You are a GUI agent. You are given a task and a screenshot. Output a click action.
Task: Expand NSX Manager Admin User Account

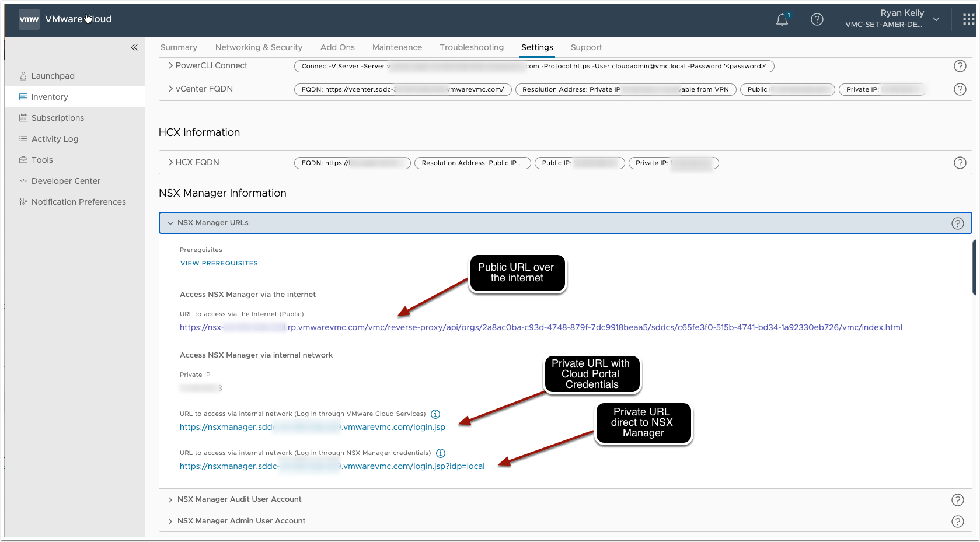pyautogui.click(x=170, y=522)
